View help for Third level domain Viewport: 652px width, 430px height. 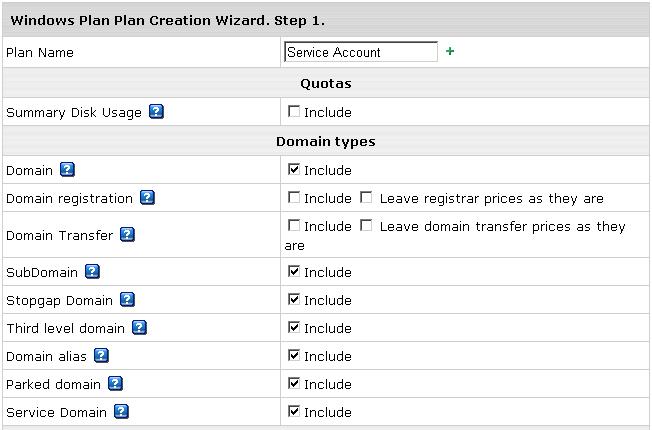click(139, 328)
